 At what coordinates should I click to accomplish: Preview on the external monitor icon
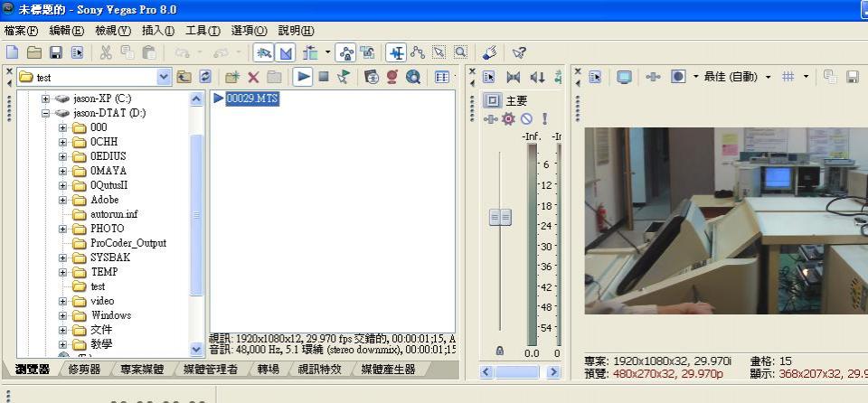point(625,77)
